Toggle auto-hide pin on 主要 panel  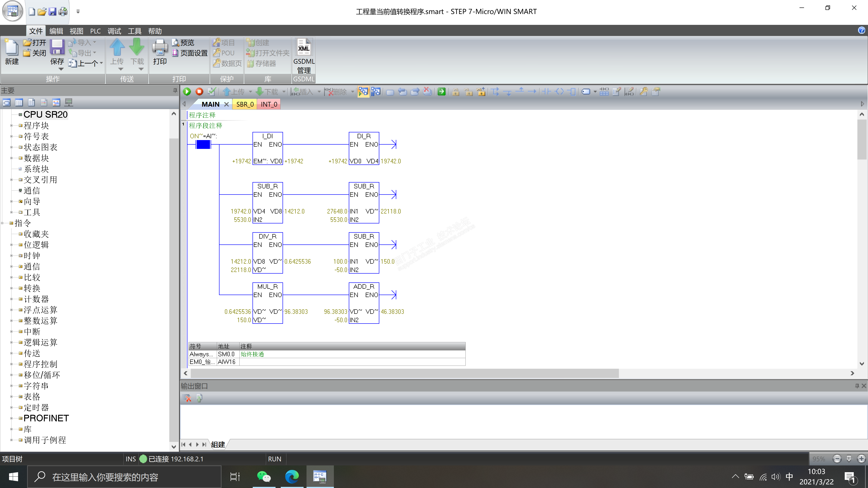click(175, 90)
